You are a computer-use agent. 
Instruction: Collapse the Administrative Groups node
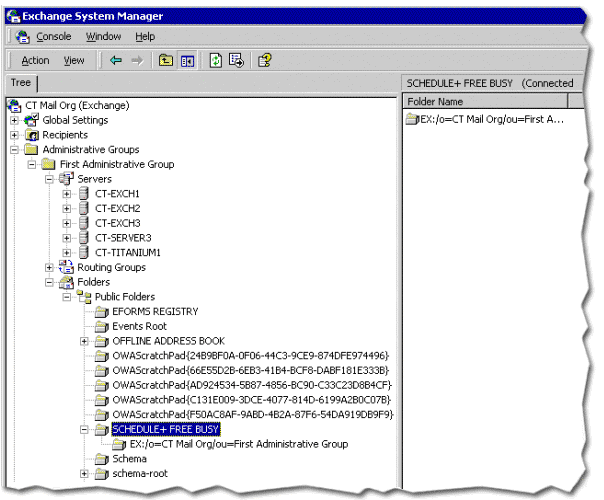point(15,150)
